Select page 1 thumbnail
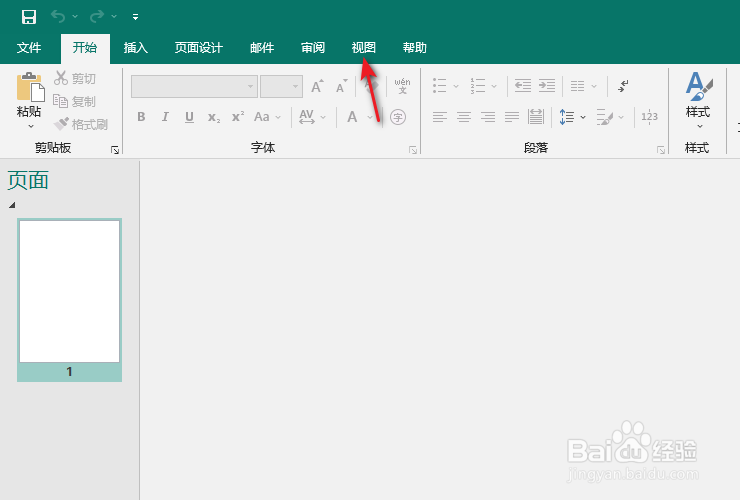740x500 pixels. tap(69, 300)
